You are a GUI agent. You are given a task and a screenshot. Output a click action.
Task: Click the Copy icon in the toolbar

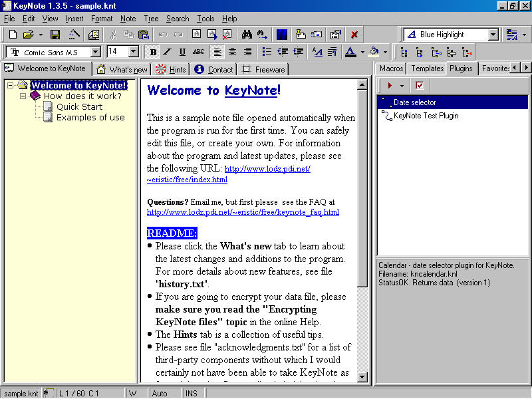(128, 35)
